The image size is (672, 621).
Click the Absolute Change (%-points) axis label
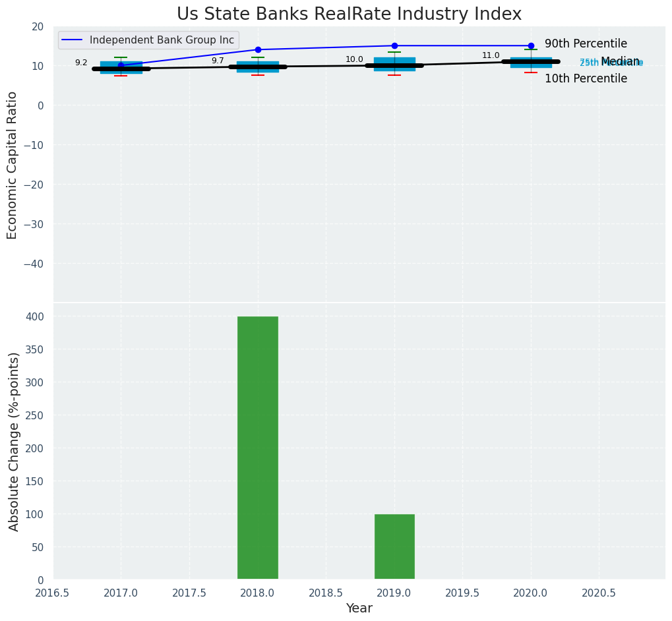pos(14,441)
